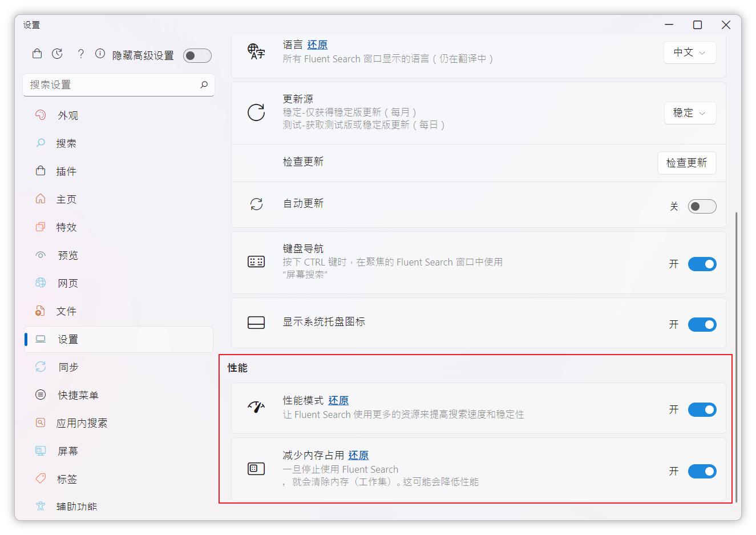Turn off 性能模式 switch
The width and height of the screenshot is (756, 535).
point(701,409)
